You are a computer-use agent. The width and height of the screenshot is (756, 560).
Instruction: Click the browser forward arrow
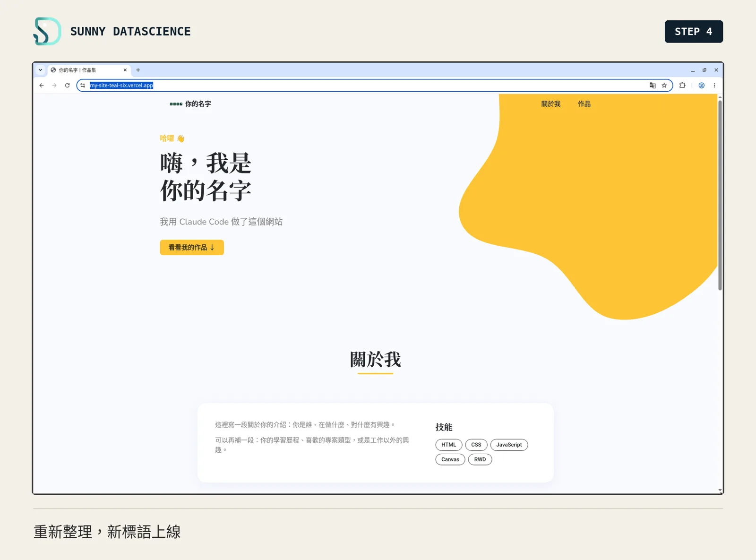tap(54, 86)
